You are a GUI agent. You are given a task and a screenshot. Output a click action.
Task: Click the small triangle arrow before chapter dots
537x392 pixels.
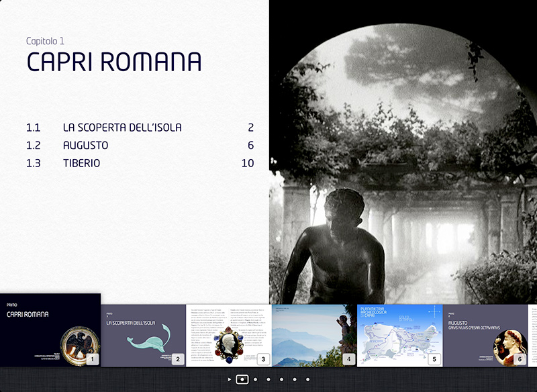[229, 379]
